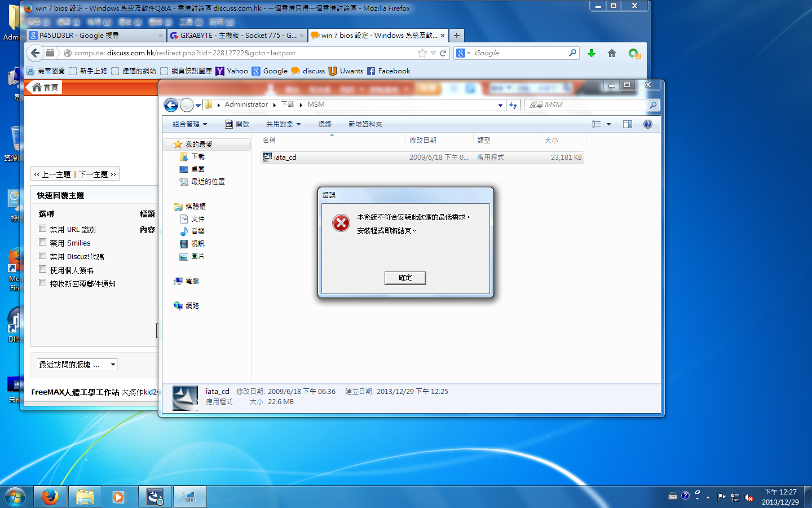Enable 禁用 URL 識別 checkbox
Image resolution: width=812 pixels, height=508 pixels.
[42, 229]
